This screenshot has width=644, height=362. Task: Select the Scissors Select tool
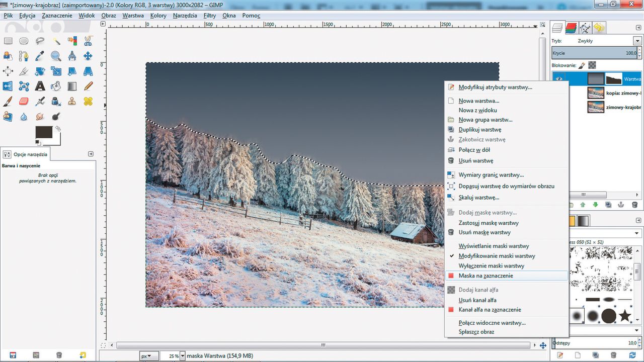pos(88,41)
